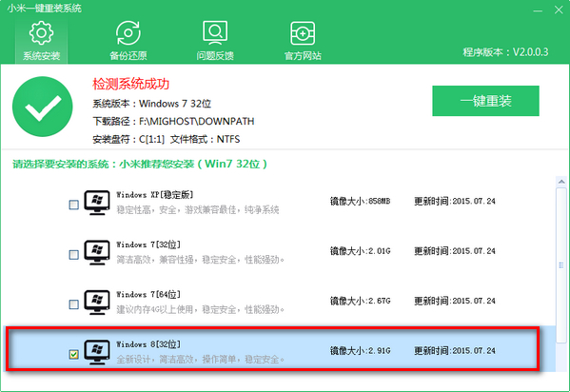Select the Windows 8[32位] title text
The image size is (570, 392).
[x=148, y=344]
